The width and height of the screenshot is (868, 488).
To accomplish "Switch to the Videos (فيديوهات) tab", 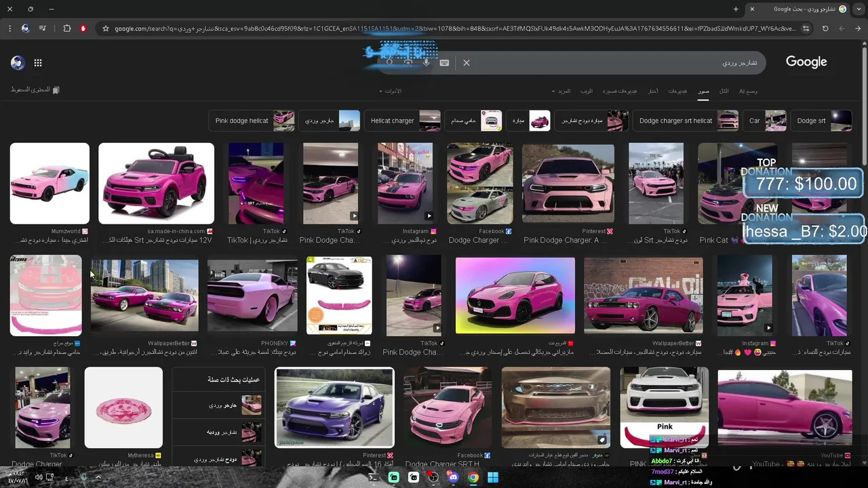I will (x=677, y=91).
